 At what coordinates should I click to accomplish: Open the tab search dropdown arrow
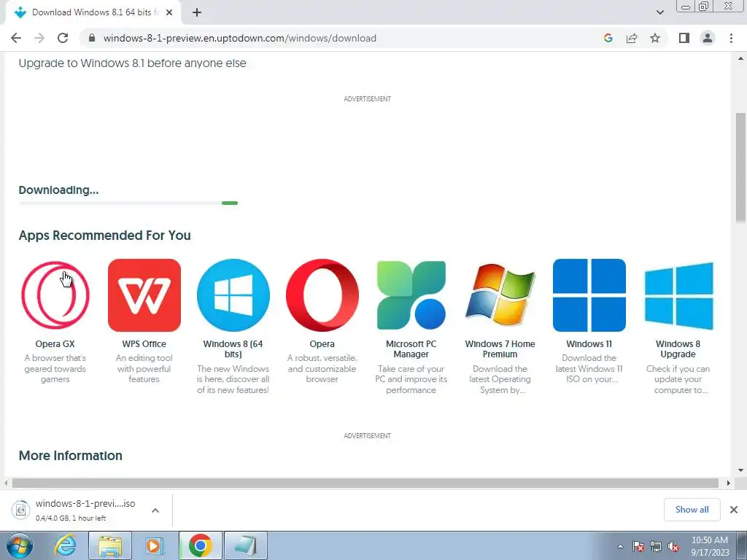click(659, 12)
